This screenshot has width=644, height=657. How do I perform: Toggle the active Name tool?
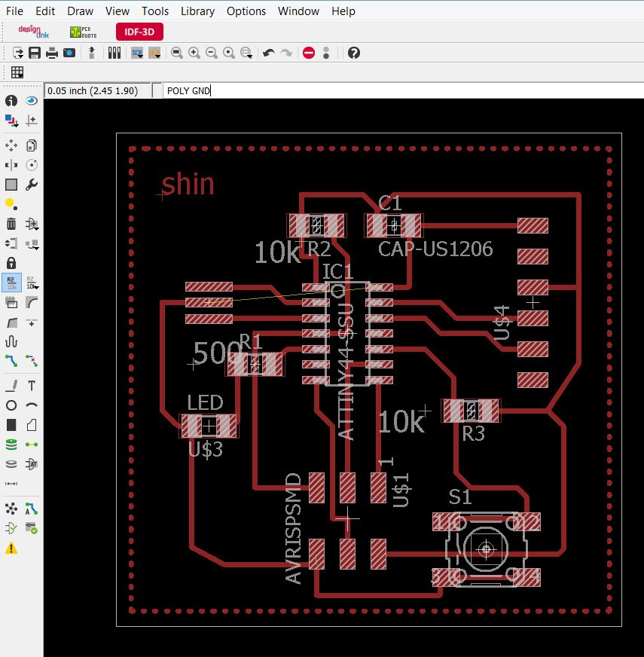click(11, 283)
